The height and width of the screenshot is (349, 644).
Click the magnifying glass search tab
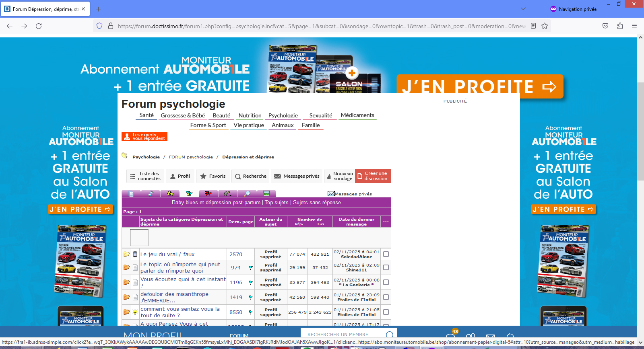[x=247, y=193]
